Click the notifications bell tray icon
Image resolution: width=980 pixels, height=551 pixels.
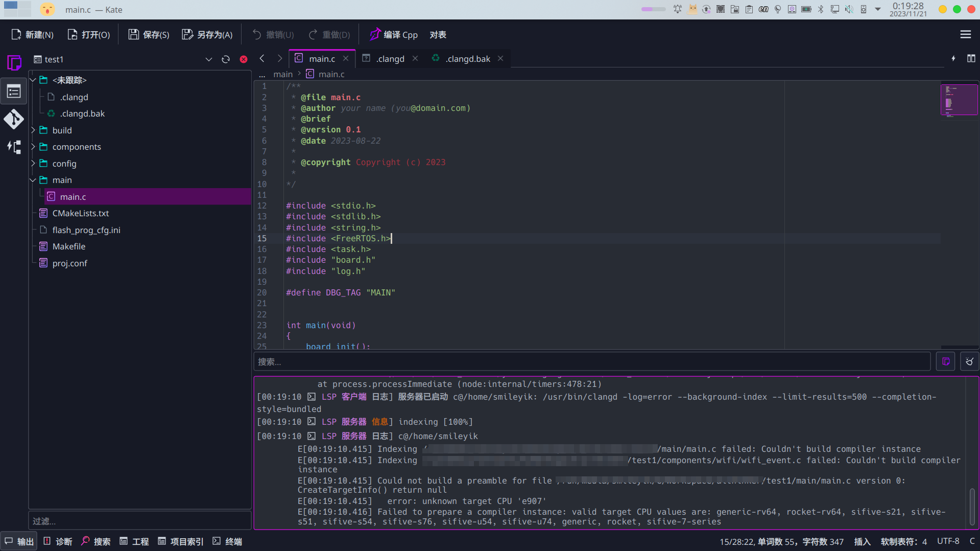click(678, 9)
